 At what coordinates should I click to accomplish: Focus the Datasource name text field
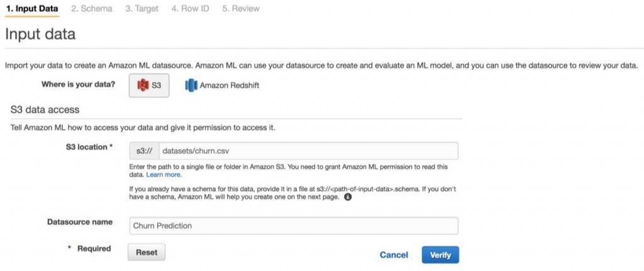point(293,225)
